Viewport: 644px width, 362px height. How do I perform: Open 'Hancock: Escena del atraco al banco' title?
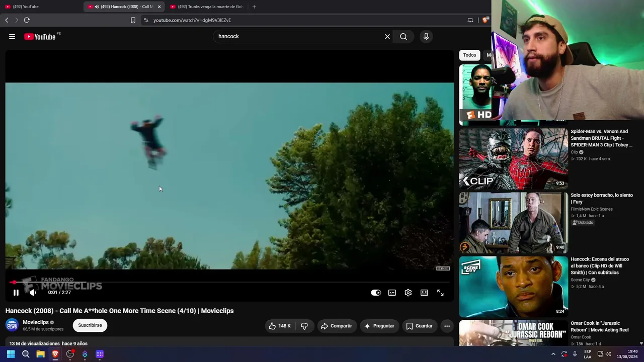pos(600,266)
